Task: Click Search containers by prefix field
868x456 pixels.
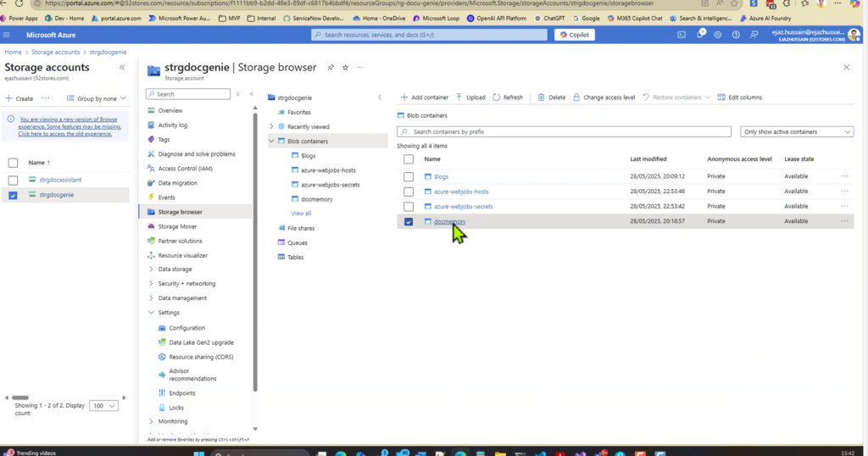Action: pyautogui.click(x=564, y=131)
